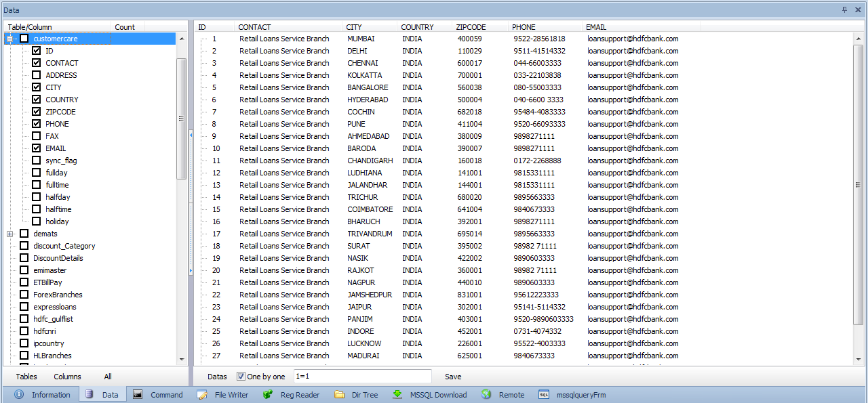This screenshot has width=868, height=403.
Task: Click the Table/Column tree header
Action: pos(58,27)
